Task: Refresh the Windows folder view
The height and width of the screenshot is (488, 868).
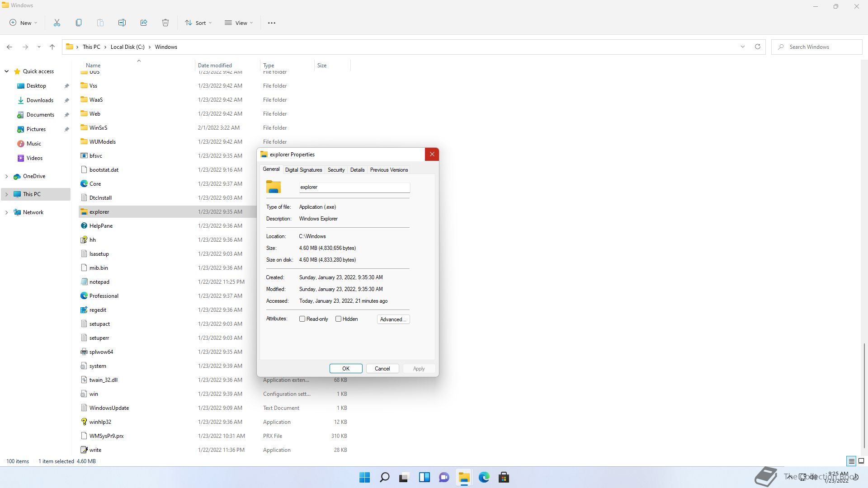Action: (758, 47)
